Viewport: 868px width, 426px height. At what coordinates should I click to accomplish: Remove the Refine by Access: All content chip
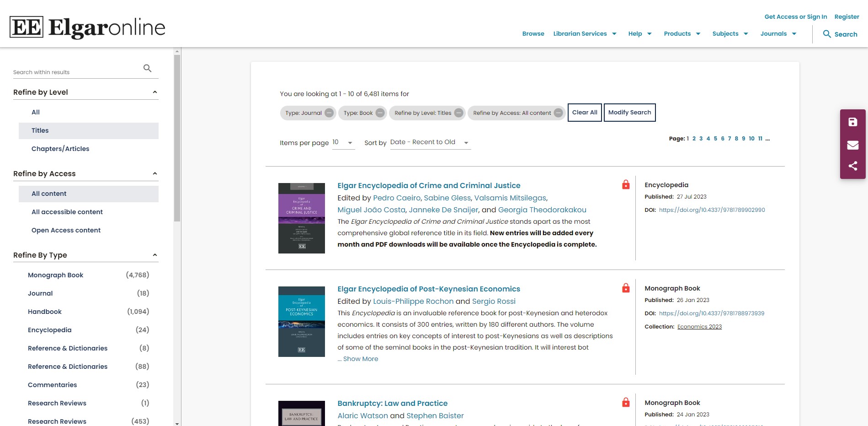[x=559, y=113]
